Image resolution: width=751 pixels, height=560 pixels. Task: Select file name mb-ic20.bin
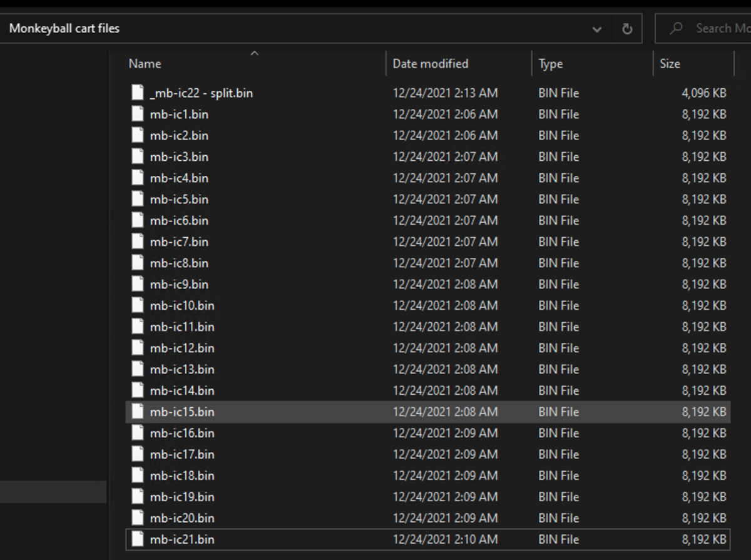[182, 519]
